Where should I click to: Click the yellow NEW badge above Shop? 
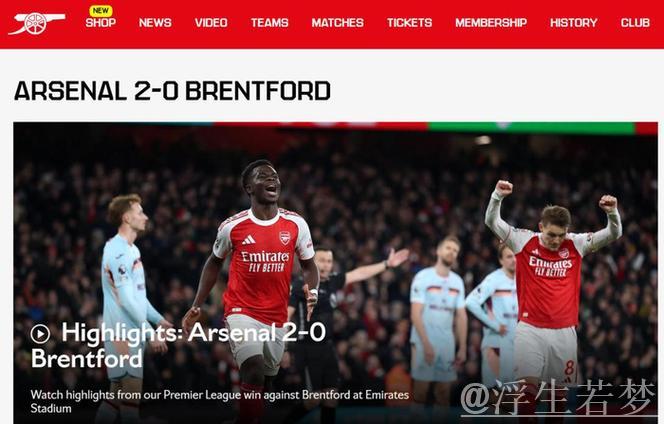[x=101, y=10]
